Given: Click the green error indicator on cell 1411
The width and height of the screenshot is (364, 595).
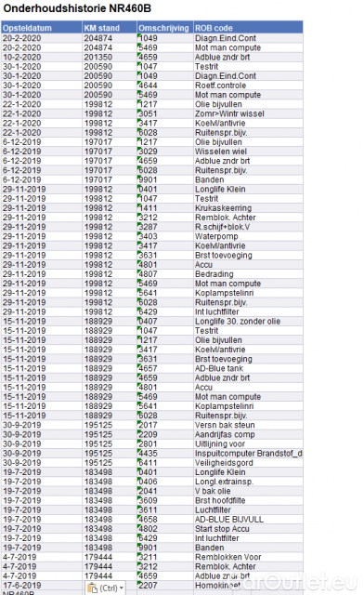Looking at the screenshot, I should coord(138,205).
